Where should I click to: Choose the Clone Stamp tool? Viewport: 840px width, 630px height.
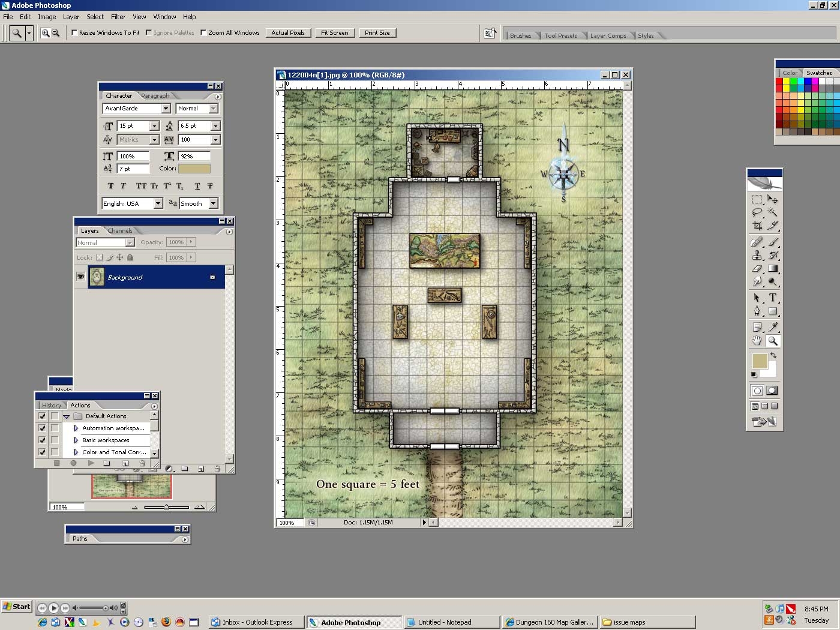(757, 255)
